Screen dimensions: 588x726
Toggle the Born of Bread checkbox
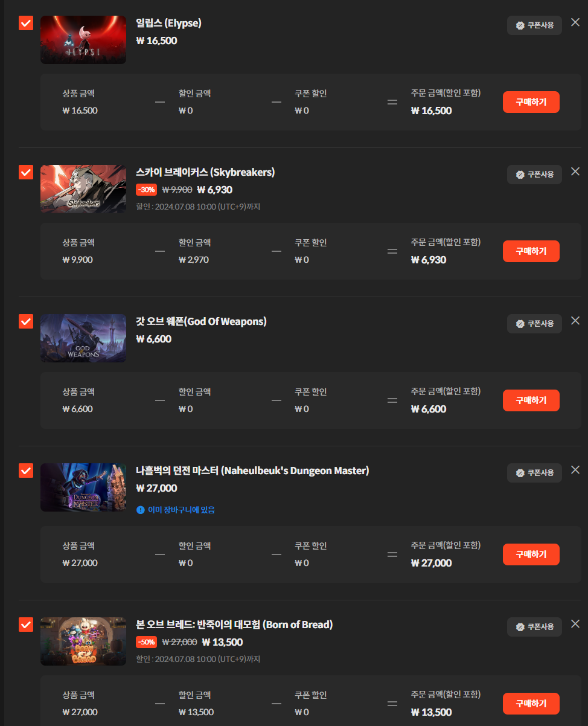[26, 625]
